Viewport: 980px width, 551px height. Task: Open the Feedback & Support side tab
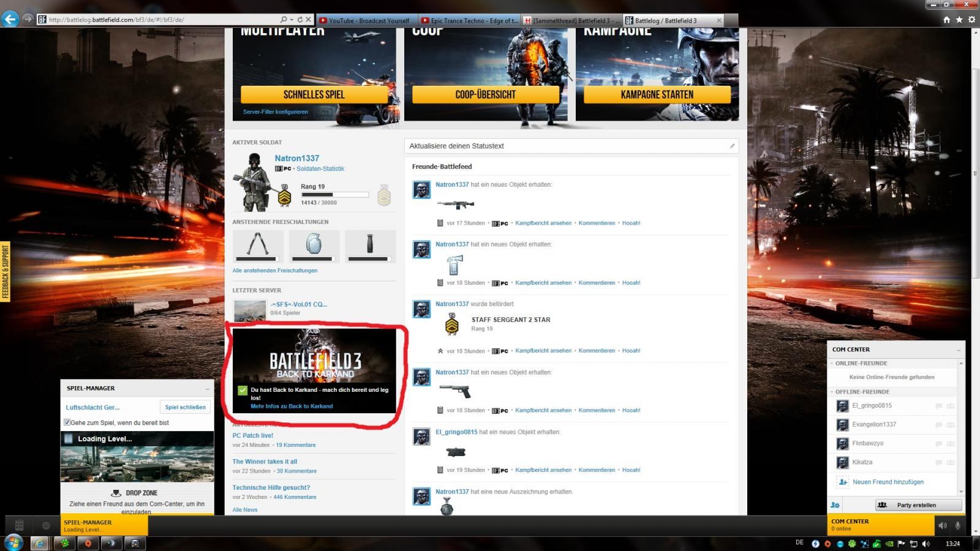click(6, 272)
